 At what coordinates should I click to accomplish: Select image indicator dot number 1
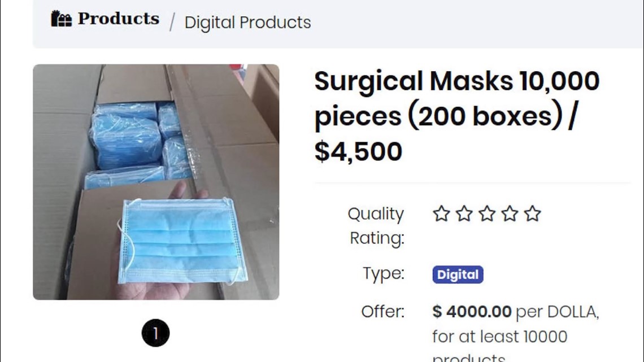click(x=155, y=333)
